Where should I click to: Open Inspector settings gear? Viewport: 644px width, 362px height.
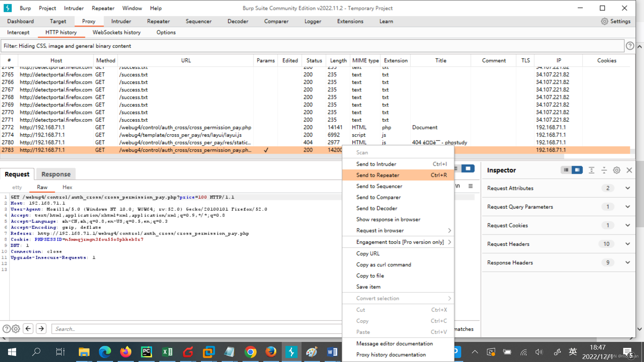[616, 170]
